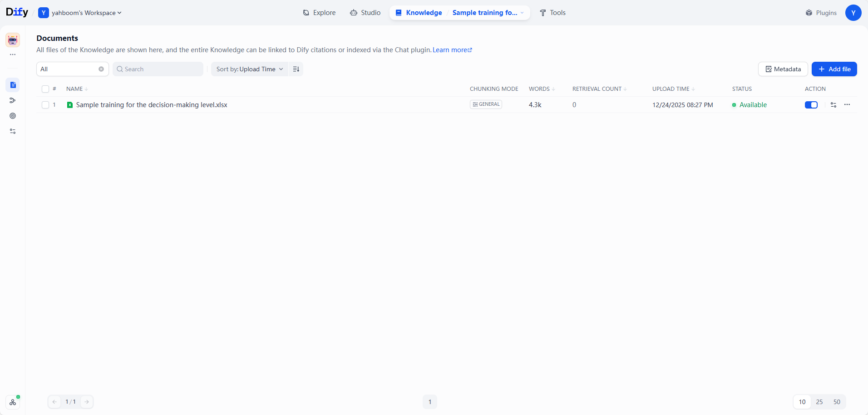Set page size to 25
Screen dimensions: 868x415
point(819,402)
